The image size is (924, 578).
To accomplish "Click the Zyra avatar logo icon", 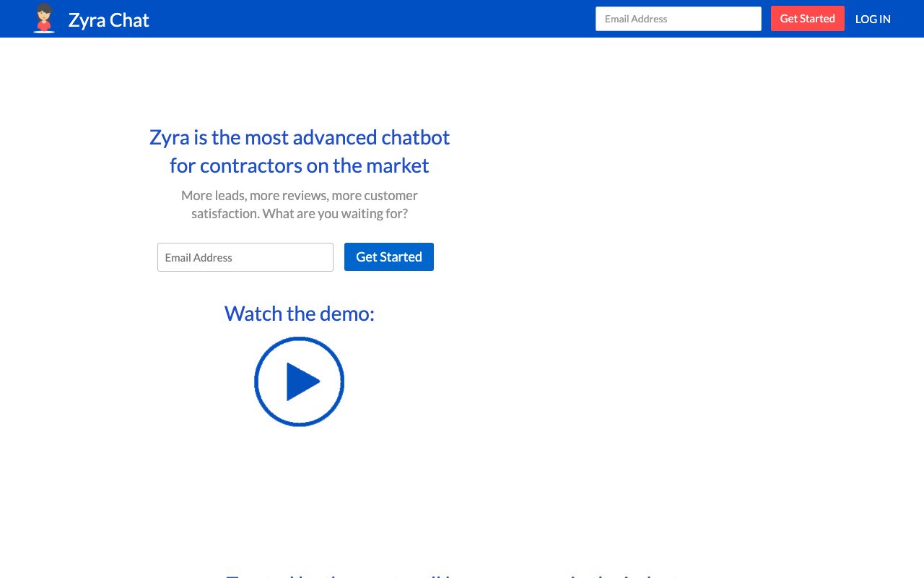I will pyautogui.click(x=44, y=19).
